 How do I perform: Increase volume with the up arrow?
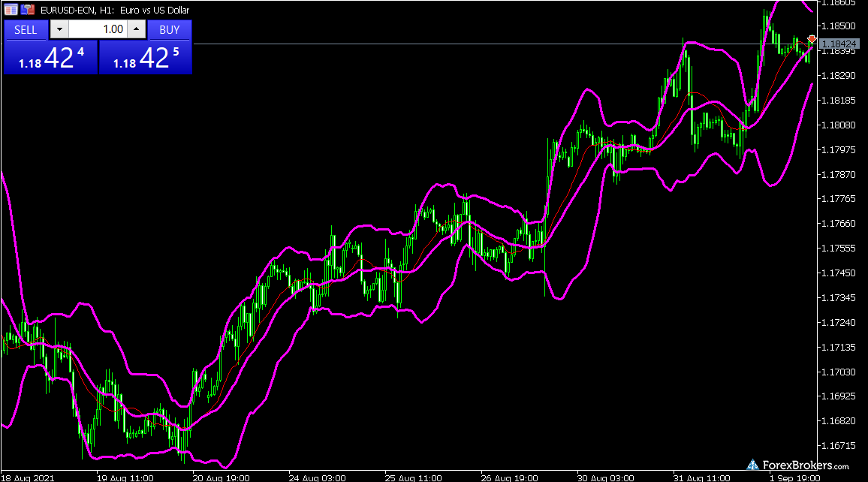[136, 30]
